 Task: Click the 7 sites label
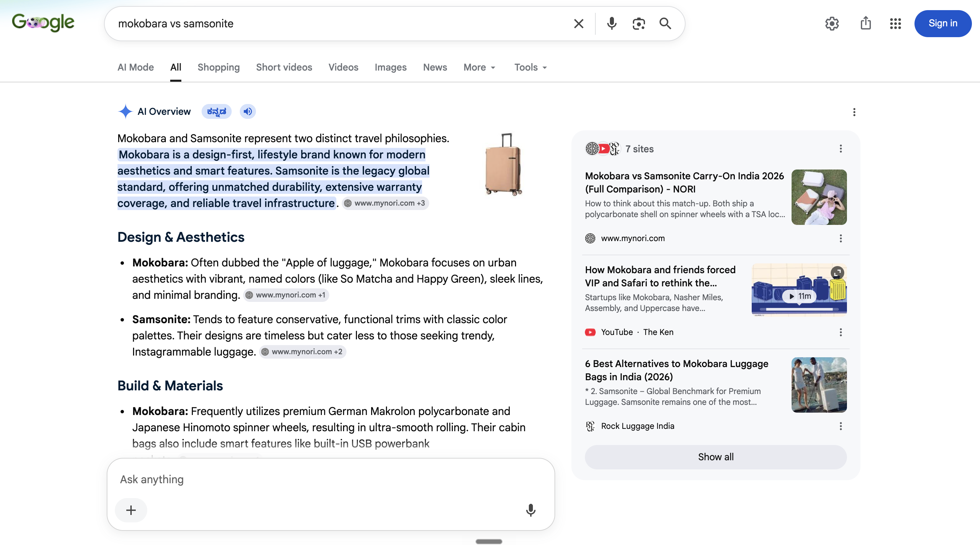coord(640,149)
